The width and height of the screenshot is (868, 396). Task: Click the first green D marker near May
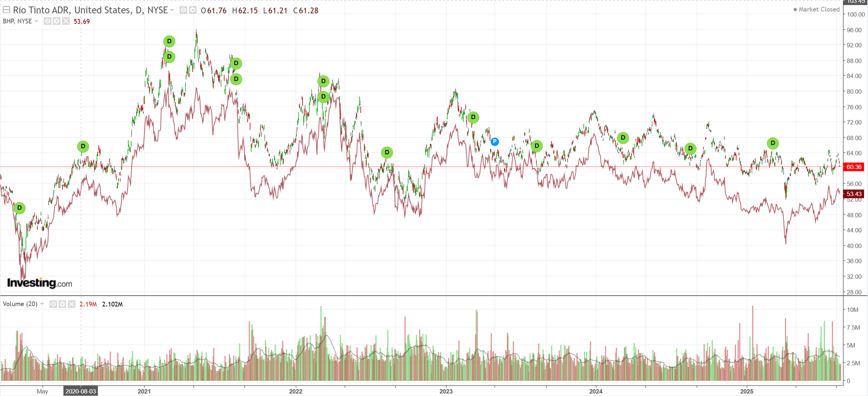click(x=19, y=208)
